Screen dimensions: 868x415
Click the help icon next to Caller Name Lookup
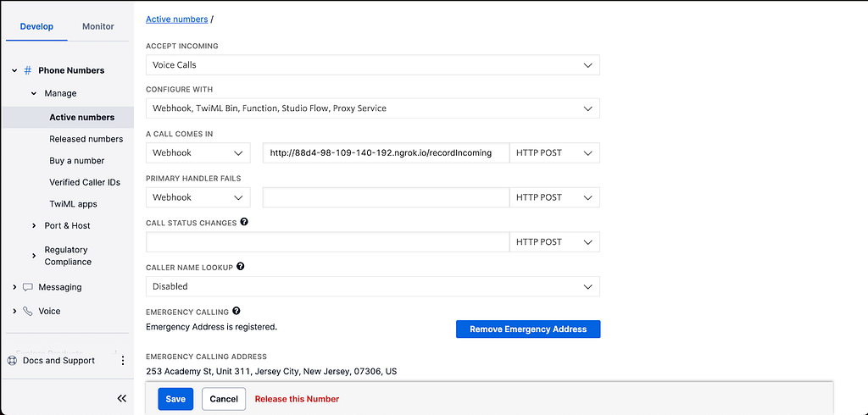pyautogui.click(x=240, y=266)
